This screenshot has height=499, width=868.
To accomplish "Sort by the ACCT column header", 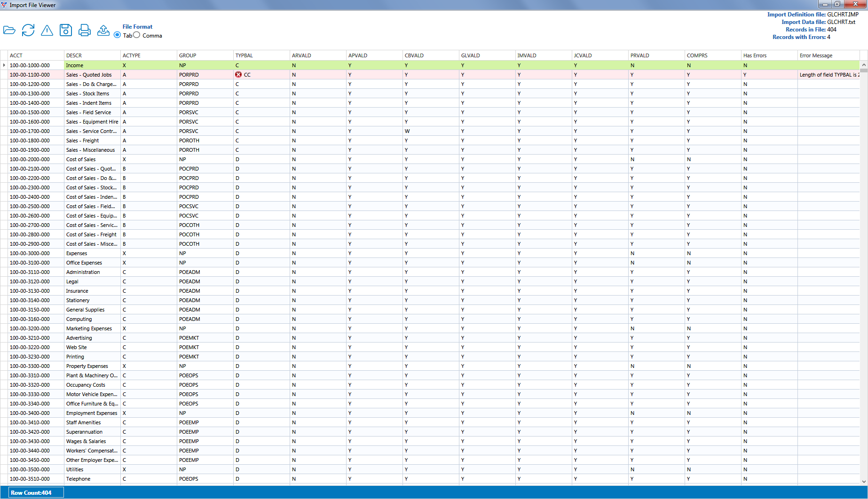I will pyautogui.click(x=36, y=55).
